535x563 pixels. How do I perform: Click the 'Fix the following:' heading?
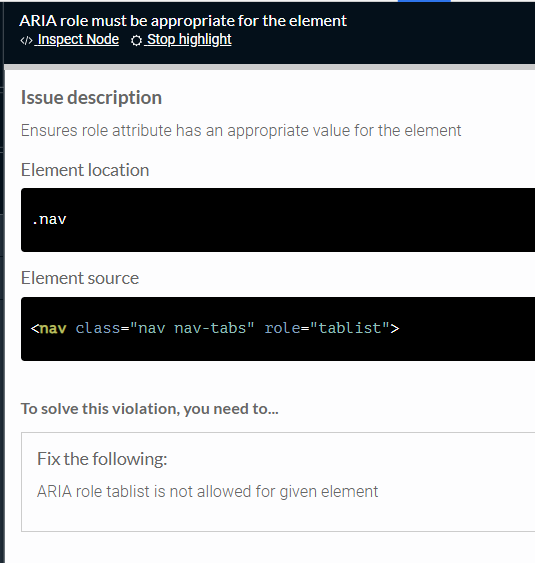102,459
